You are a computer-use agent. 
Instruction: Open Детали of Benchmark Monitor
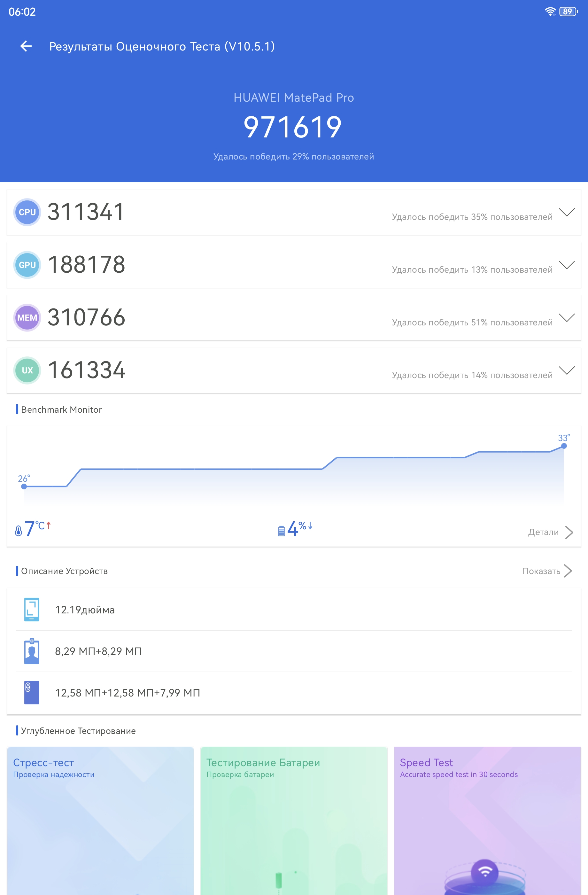543,532
